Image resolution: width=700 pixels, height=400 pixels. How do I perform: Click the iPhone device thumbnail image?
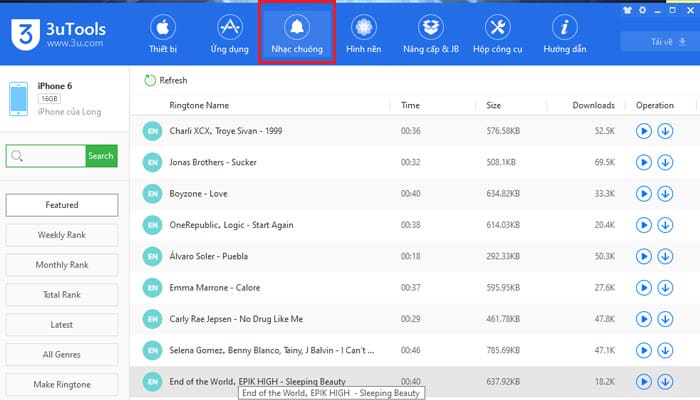click(x=18, y=99)
